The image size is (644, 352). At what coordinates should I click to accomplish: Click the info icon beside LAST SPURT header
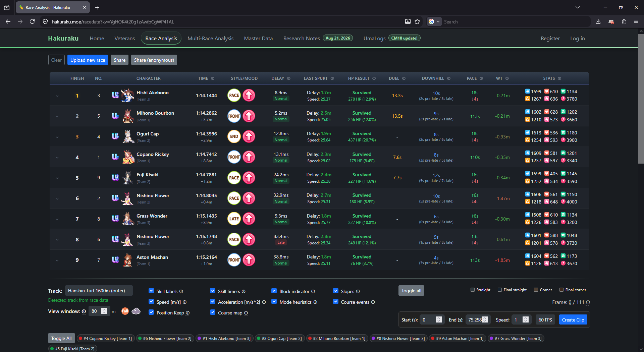tap(332, 78)
